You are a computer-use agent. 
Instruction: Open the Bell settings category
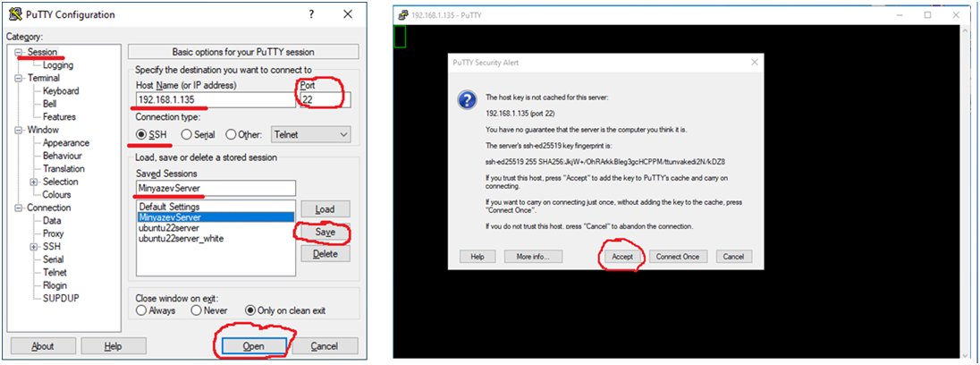coord(49,104)
